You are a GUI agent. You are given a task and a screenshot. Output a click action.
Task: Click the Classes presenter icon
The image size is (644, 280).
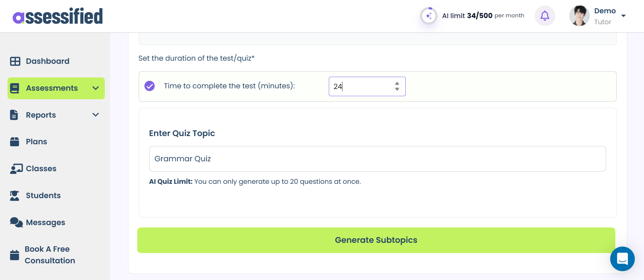[x=16, y=168]
